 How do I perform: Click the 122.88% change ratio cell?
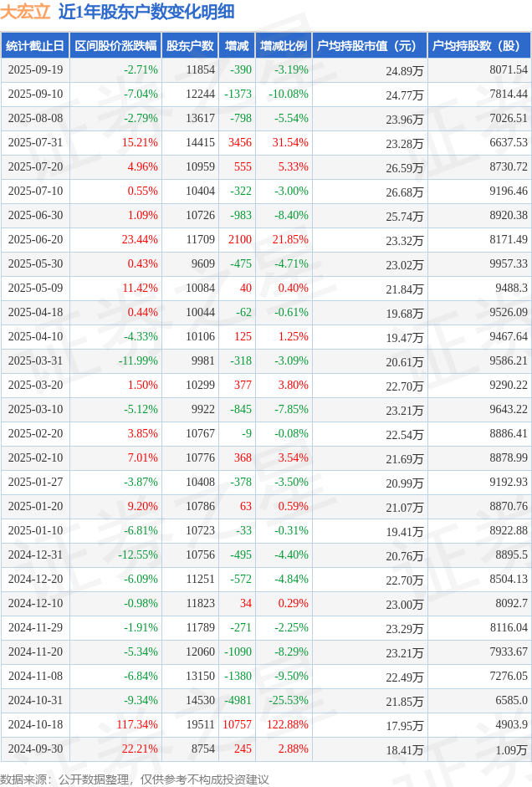pos(285,724)
